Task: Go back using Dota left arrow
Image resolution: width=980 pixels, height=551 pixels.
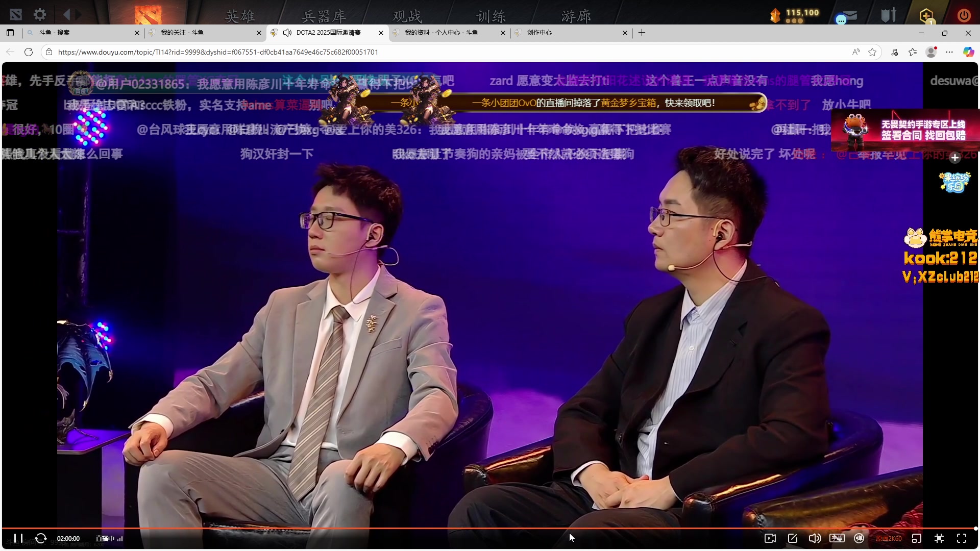Action: point(66,15)
